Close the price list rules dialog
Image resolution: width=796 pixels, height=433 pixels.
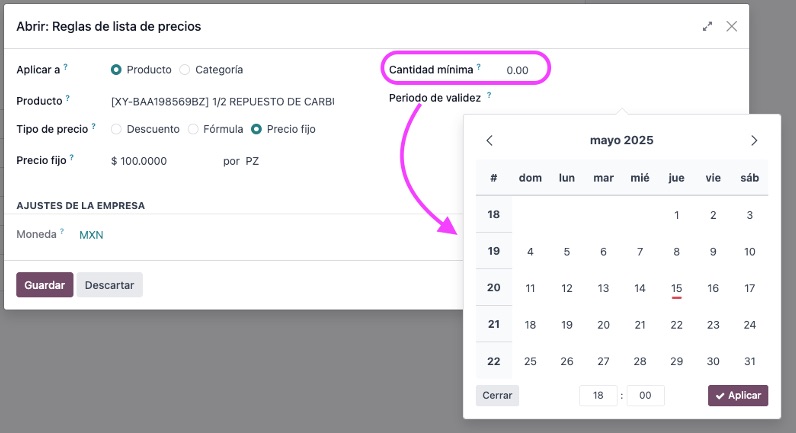point(732,26)
